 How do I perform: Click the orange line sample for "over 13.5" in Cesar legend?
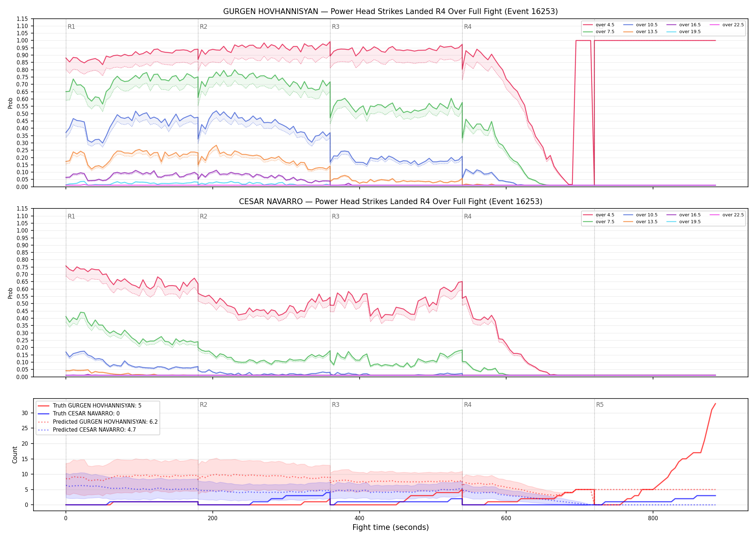[x=628, y=222]
